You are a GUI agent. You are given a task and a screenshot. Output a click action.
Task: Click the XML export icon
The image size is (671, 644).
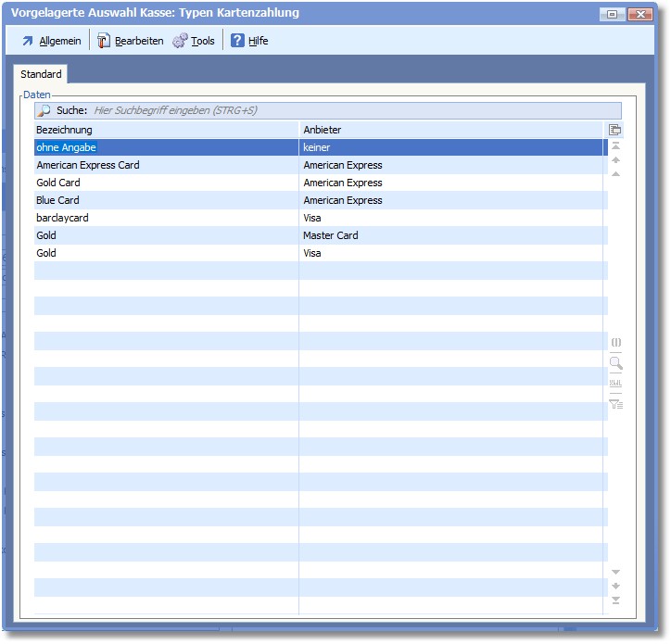coord(615,384)
